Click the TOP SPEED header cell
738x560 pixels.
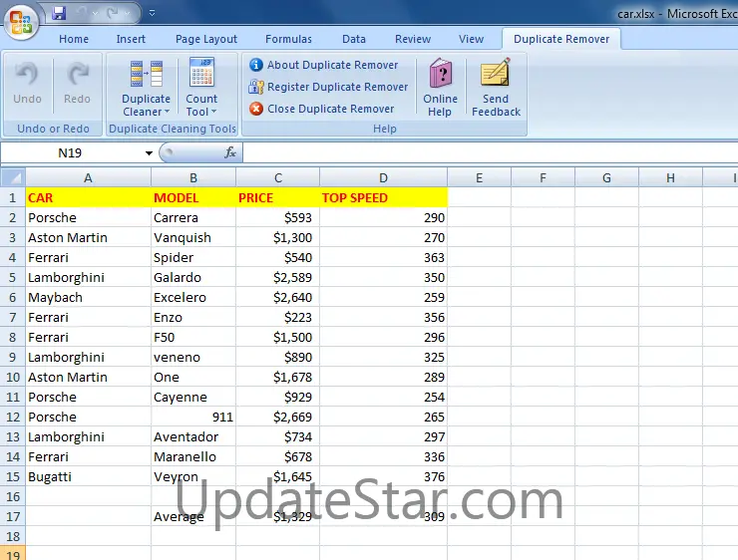click(x=384, y=197)
